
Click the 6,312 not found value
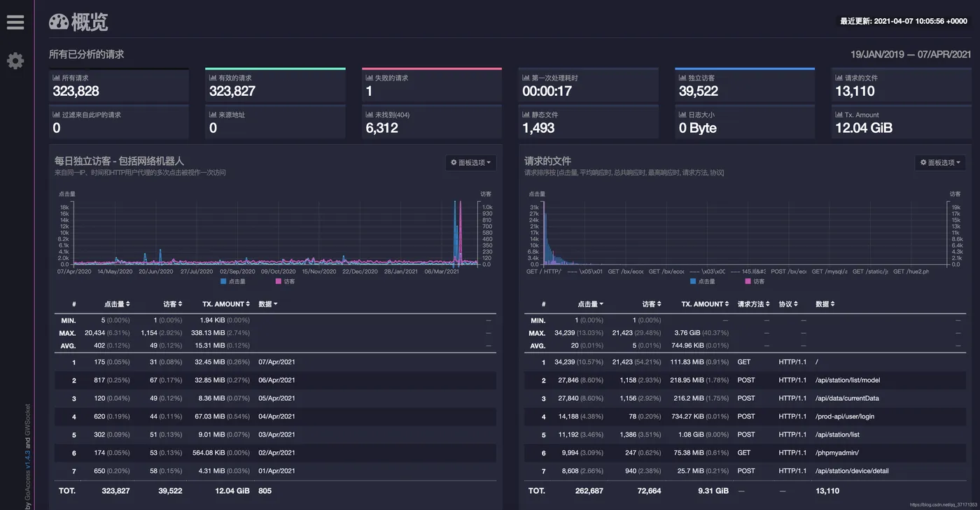(382, 128)
